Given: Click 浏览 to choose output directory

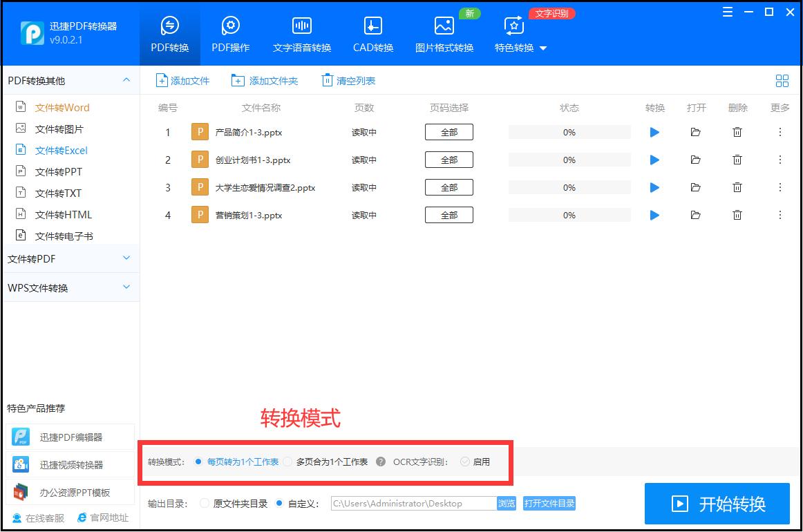Looking at the screenshot, I should pyautogui.click(x=507, y=504).
